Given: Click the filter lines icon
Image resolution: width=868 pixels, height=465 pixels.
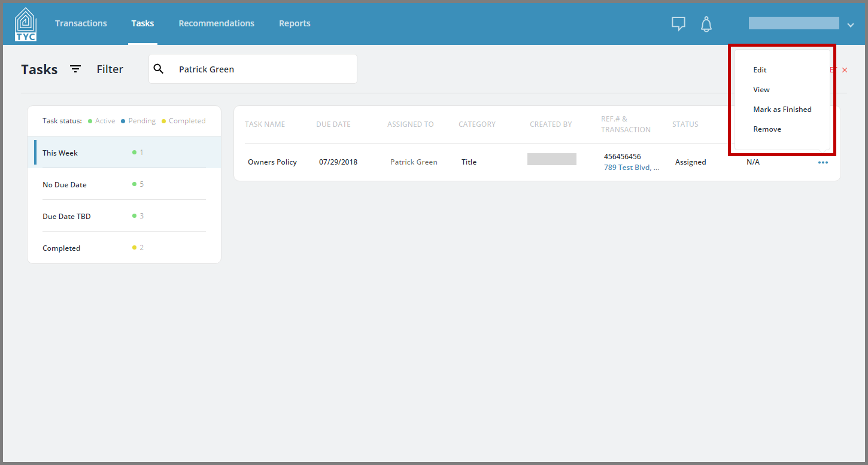Looking at the screenshot, I should click(x=75, y=69).
